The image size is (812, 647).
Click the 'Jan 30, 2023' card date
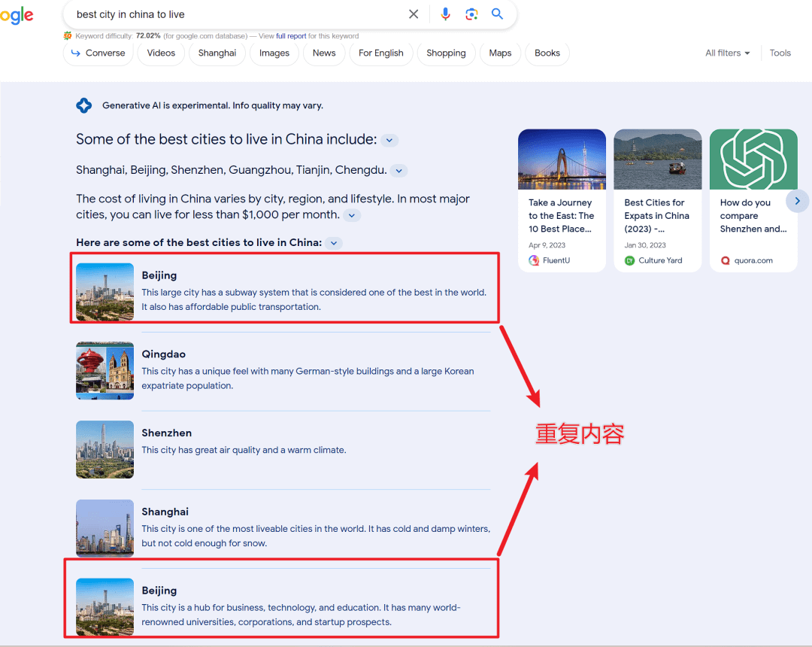645,245
